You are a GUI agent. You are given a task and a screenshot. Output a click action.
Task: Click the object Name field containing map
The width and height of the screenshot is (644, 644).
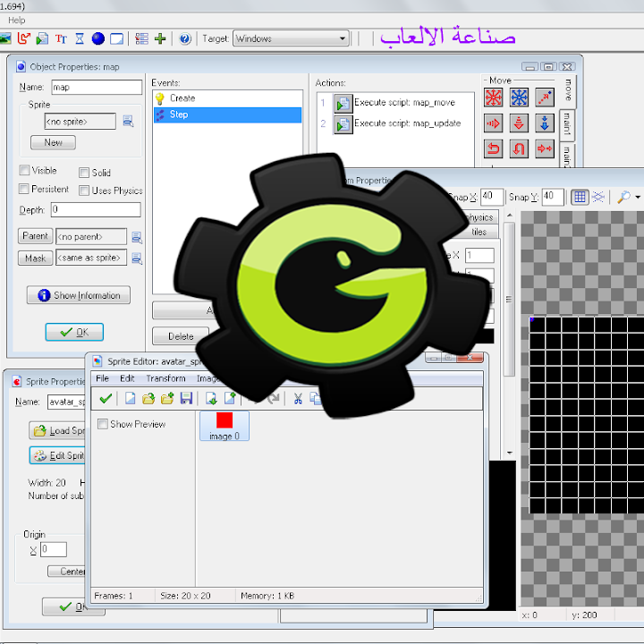pyautogui.click(x=97, y=87)
